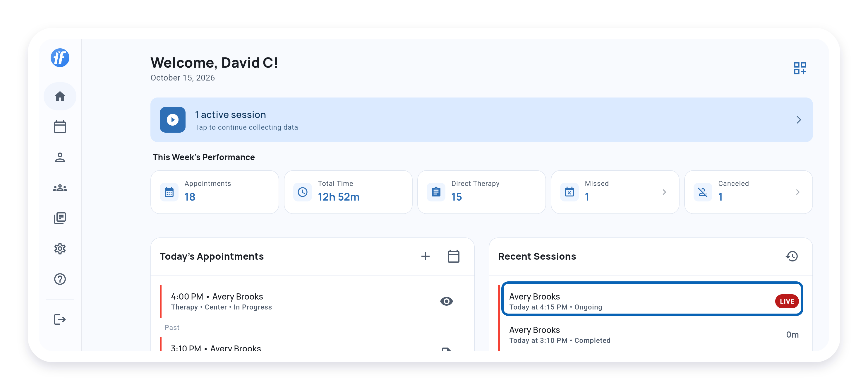
Task: Click '1 active session' text
Action: (230, 114)
